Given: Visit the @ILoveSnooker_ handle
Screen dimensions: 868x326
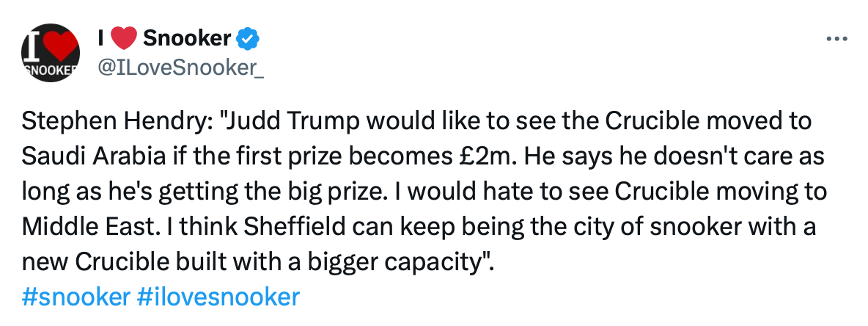Looking at the screenshot, I should (180, 69).
